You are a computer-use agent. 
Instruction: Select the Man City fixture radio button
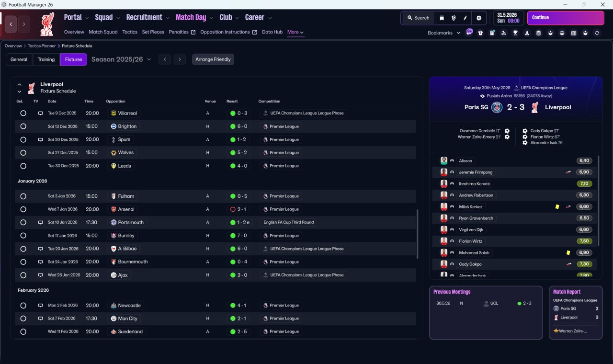click(23, 318)
